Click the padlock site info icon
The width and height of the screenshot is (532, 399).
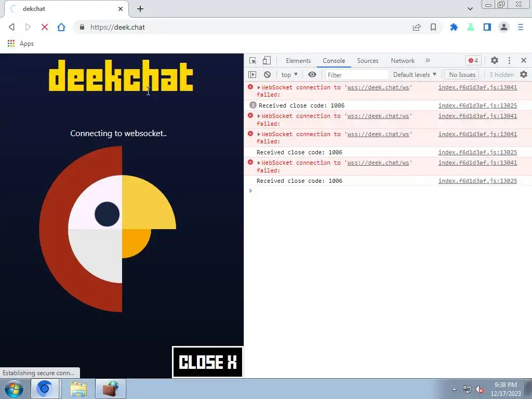point(82,27)
